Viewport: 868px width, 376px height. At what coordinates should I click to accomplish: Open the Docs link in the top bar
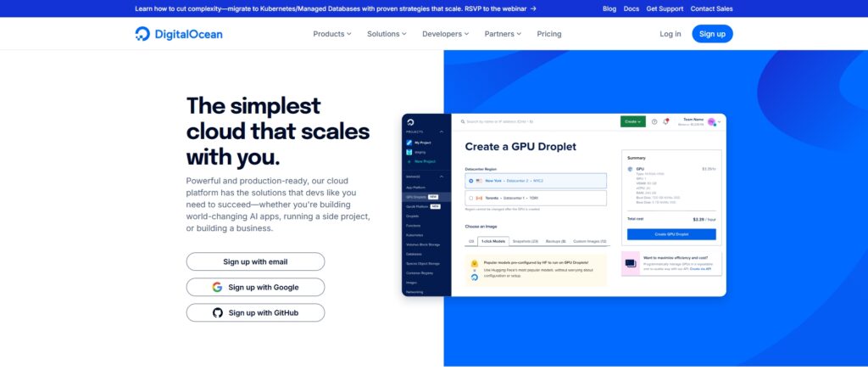pos(631,8)
